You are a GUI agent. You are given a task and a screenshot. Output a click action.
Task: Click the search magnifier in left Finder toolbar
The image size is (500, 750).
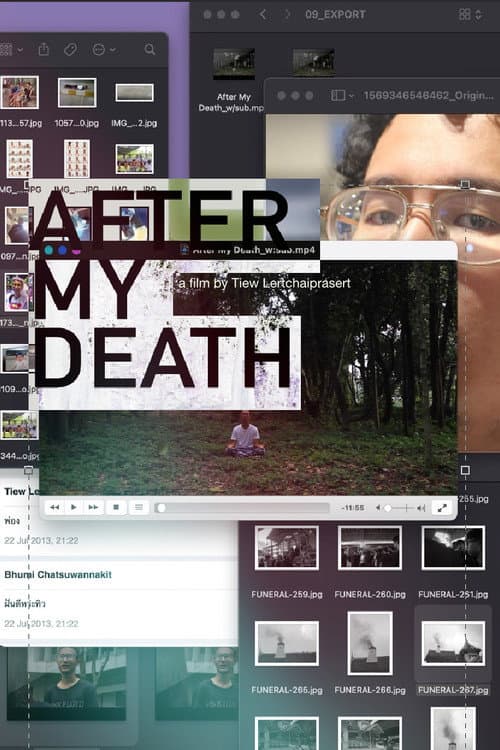150,49
